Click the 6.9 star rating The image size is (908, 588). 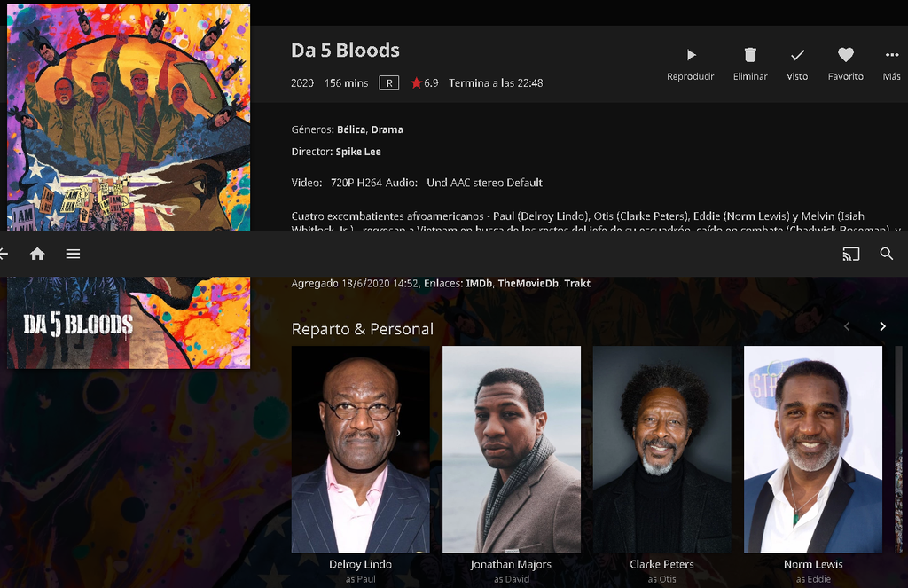click(425, 82)
